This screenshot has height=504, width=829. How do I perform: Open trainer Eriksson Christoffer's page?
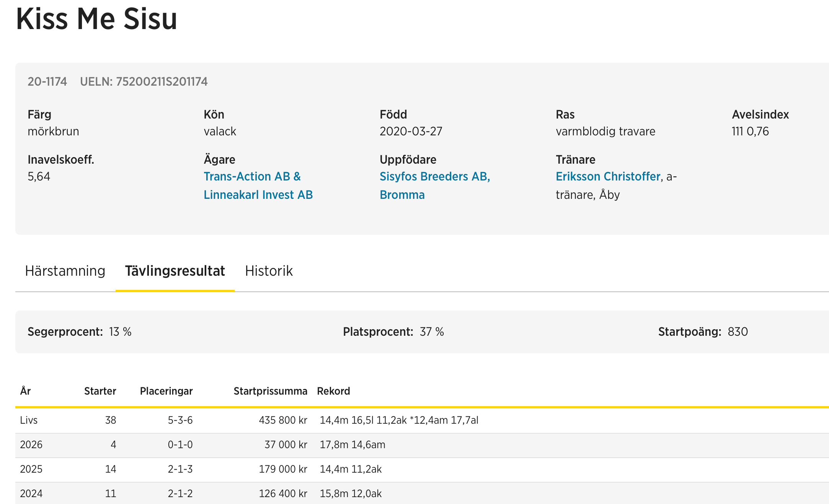(x=608, y=177)
